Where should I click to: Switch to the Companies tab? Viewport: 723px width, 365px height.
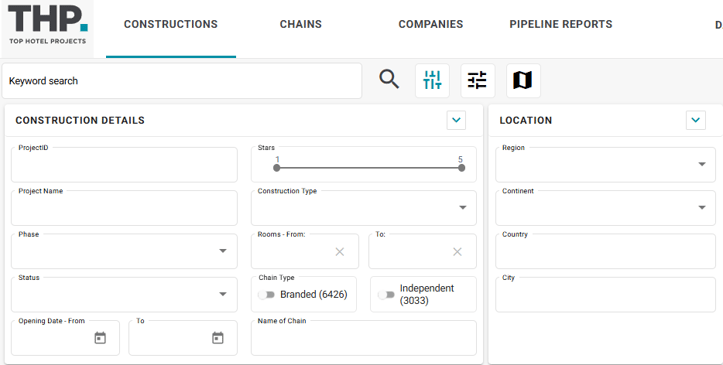pyautogui.click(x=431, y=24)
